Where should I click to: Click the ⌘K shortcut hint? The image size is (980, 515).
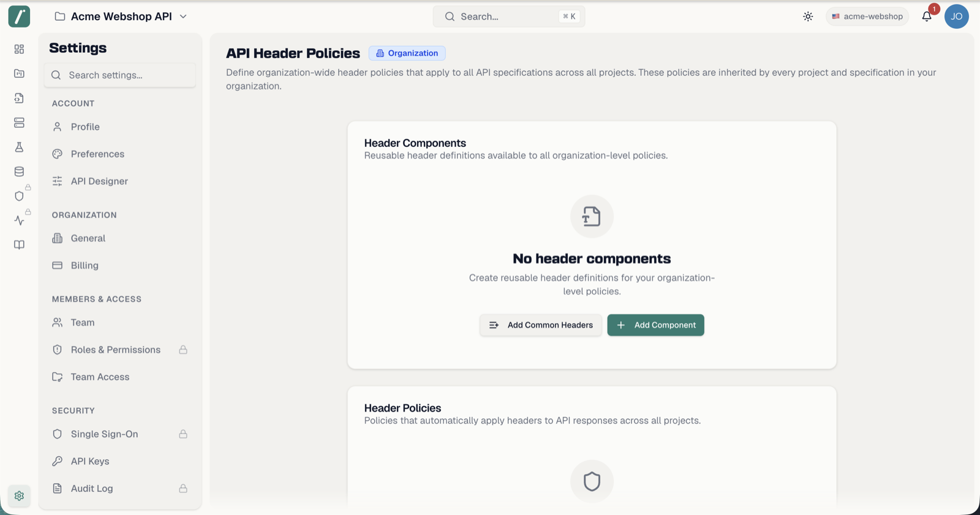569,17
